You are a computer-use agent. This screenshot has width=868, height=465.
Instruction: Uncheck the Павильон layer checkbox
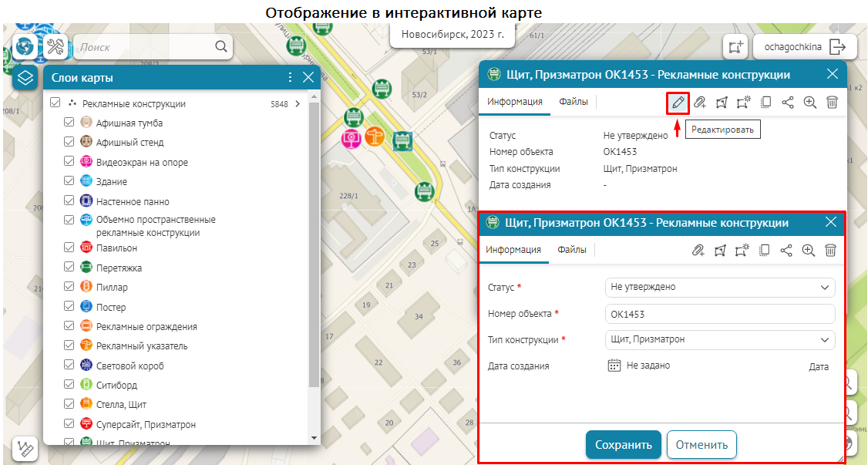pos(69,248)
